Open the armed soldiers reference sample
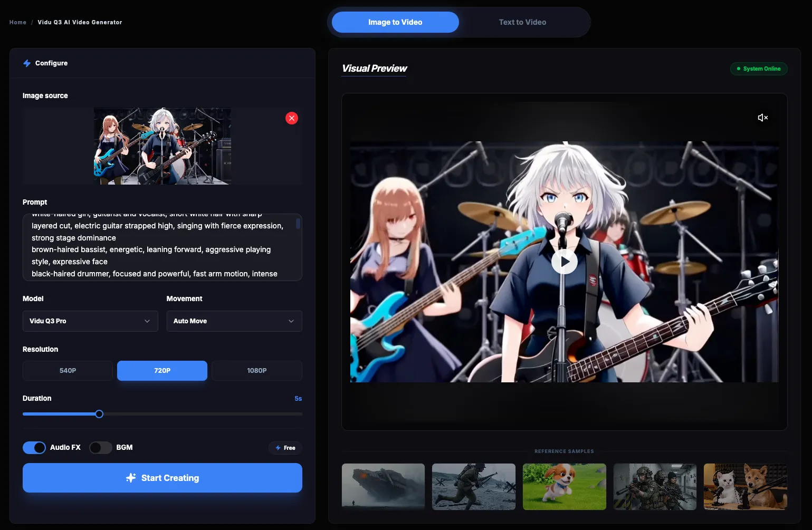Screen dimensions: 812x530 point(655,486)
